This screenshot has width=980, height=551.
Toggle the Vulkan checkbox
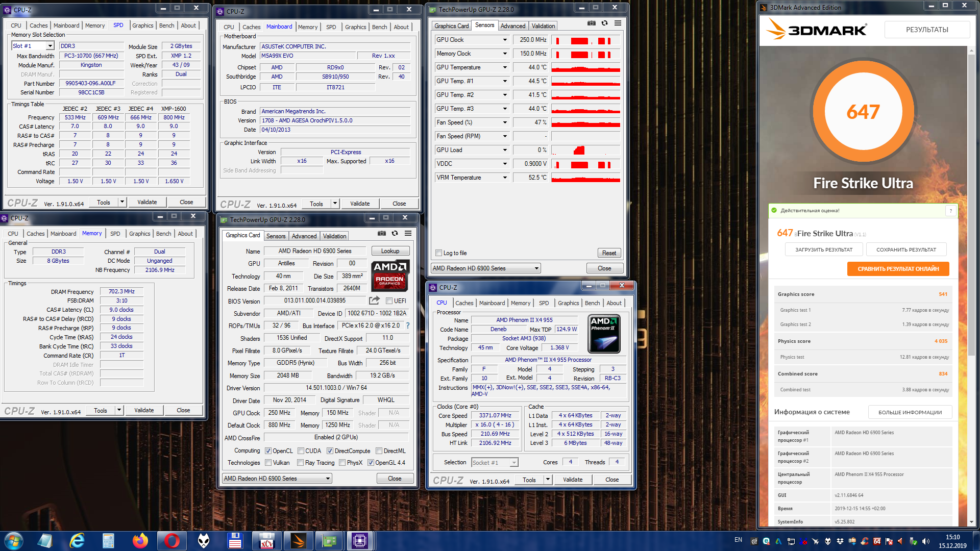coord(268,463)
